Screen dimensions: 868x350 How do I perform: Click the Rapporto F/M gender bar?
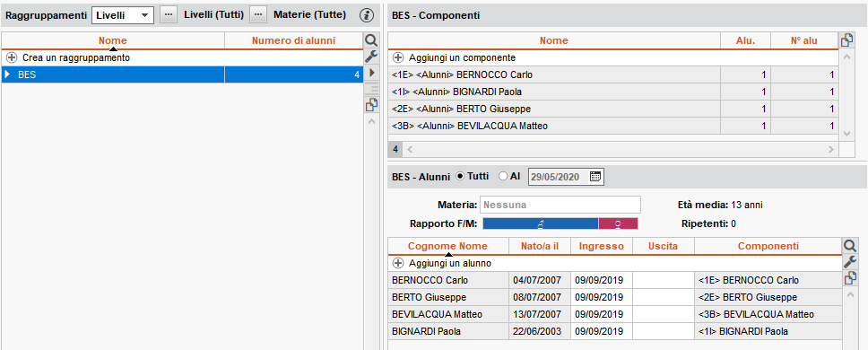[x=560, y=223]
